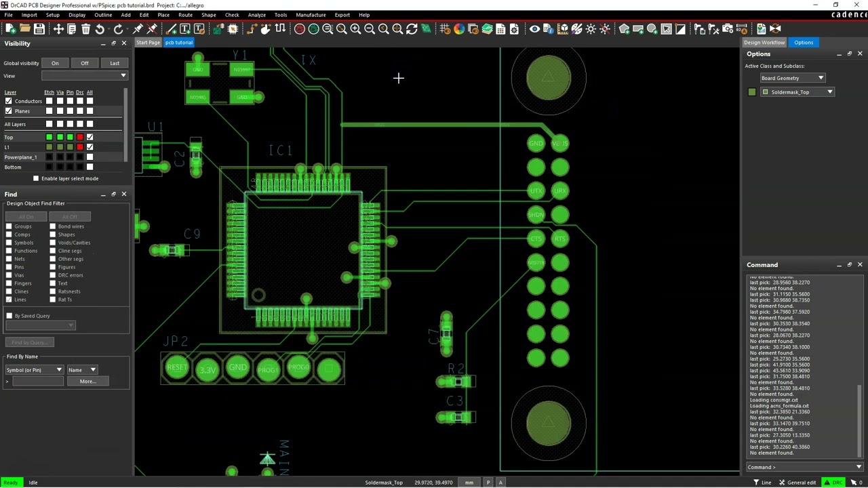Select the Move tool icon
This screenshot has width=868, height=488.
[58, 29]
